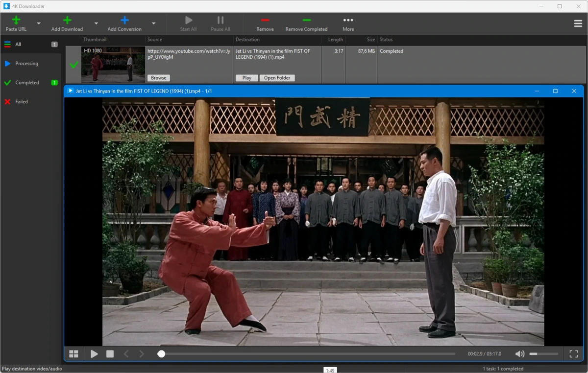This screenshot has height=373, width=588.
Task: Open the More options menu
Action: coord(348,23)
